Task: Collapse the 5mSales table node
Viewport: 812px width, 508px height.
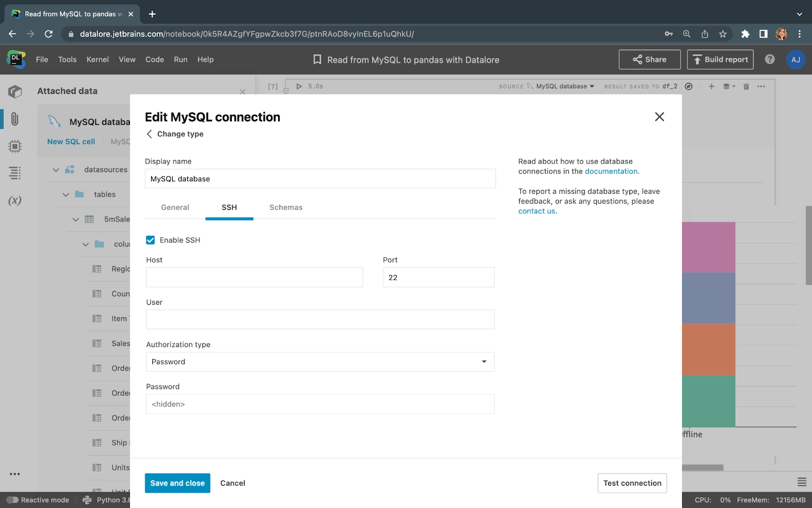Action: click(76, 219)
